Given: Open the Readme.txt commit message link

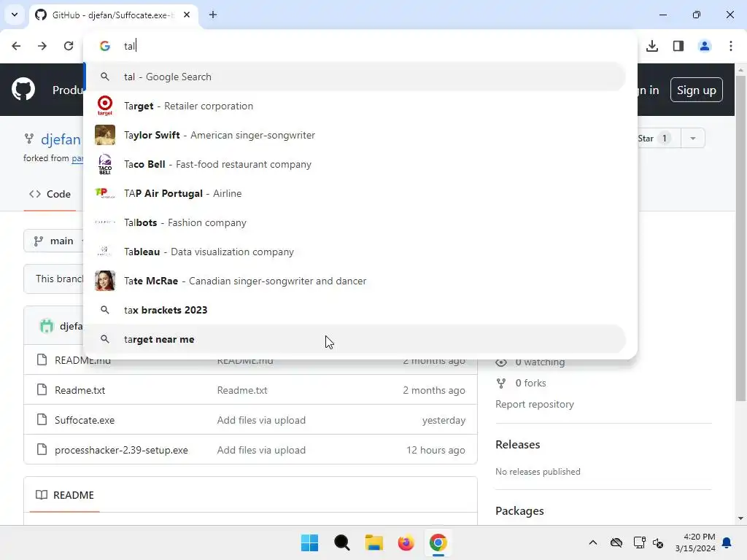Looking at the screenshot, I should pyautogui.click(x=242, y=390).
